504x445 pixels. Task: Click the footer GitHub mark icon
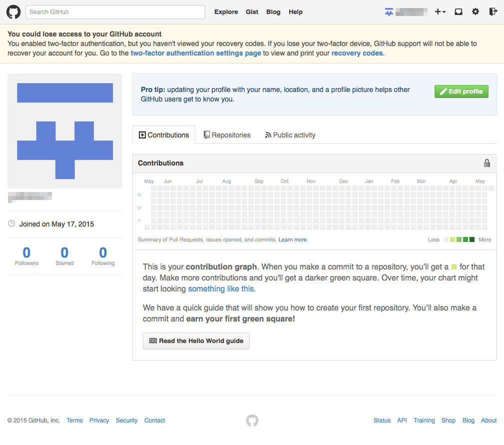(x=252, y=420)
